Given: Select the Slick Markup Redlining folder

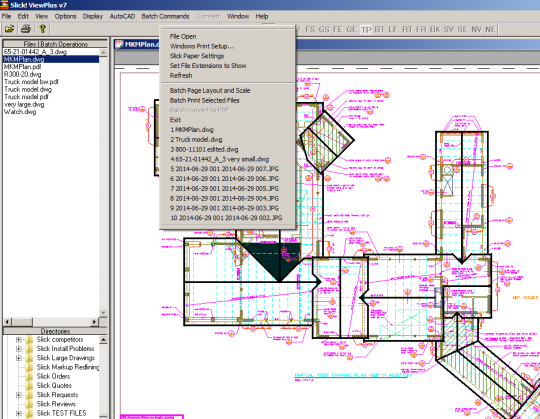Looking at the screenshot, I should (x=68, y=367).
